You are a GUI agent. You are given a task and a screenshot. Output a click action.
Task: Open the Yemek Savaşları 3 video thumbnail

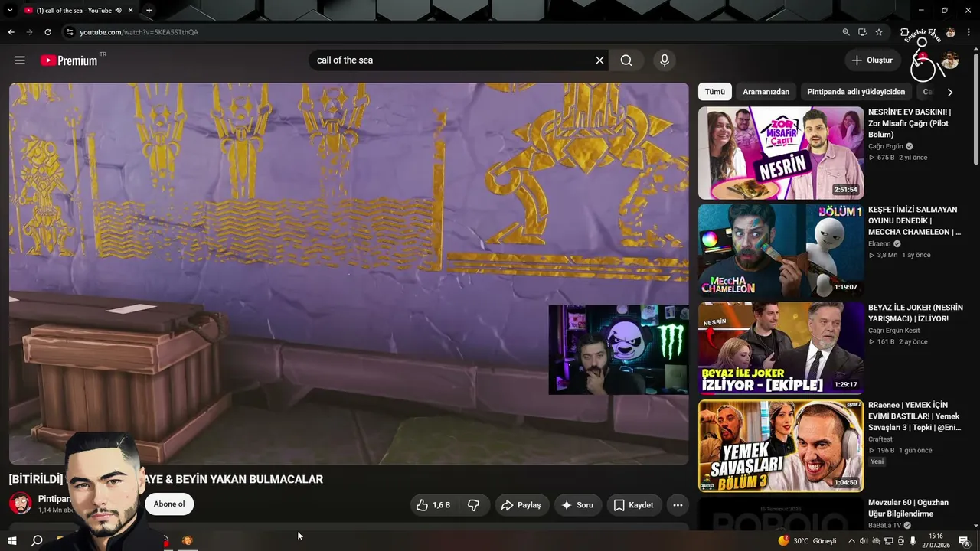click(781, 445)
